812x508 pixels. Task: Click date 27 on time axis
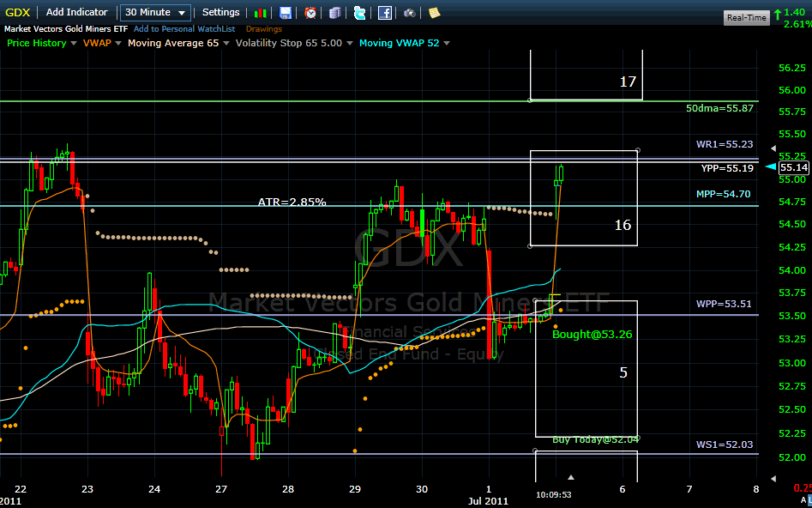pyautogui.click(x=221, y=490)
